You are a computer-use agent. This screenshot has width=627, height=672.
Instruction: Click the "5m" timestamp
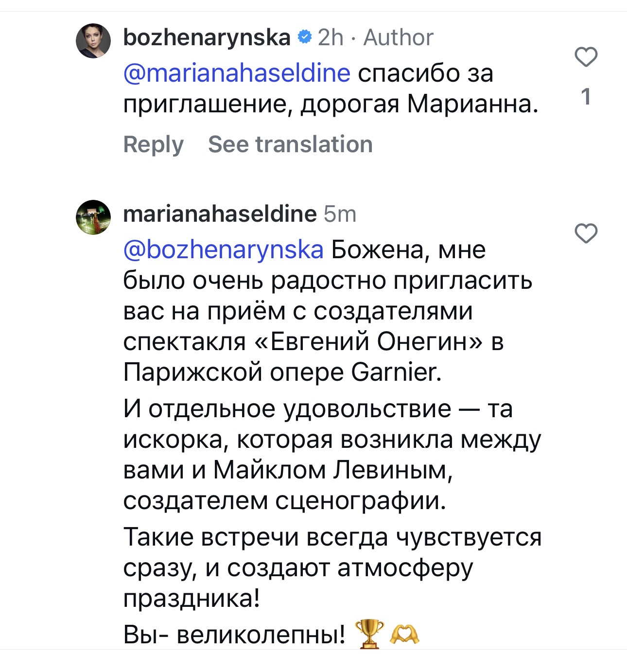coord(340,214)
